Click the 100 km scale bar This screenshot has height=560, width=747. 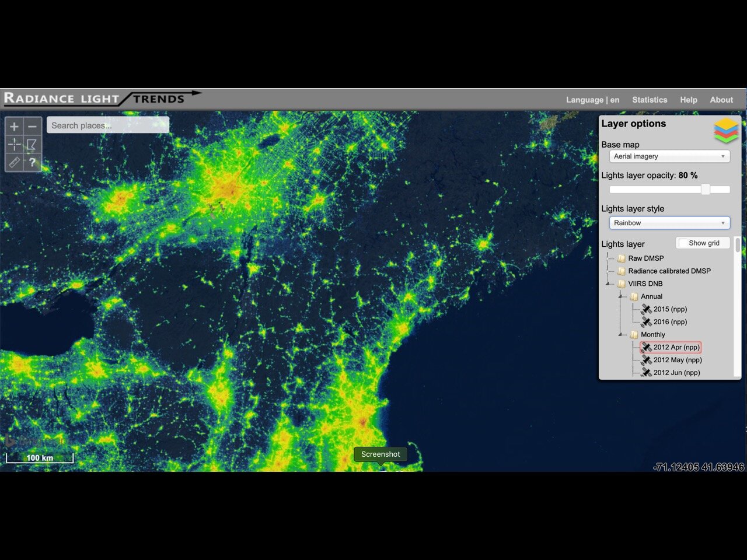[40, 458]
